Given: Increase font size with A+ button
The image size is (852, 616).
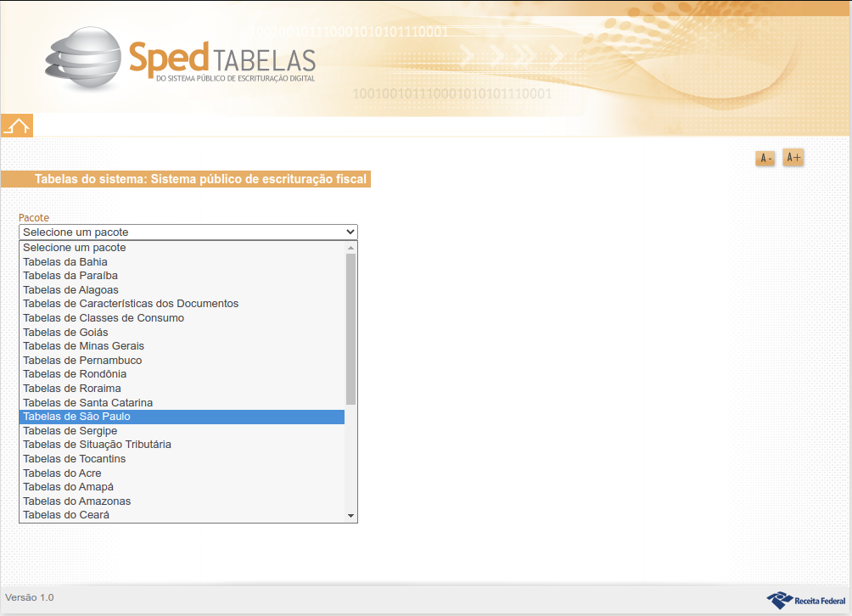Looking at the screenshot, I should pyautogui.click(x=793, y=158).
